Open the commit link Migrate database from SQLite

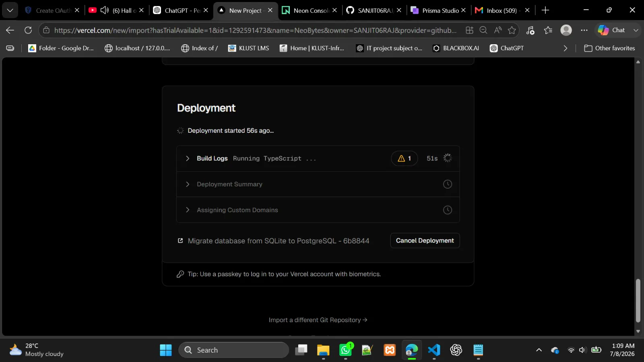click(x=279, y=241)
